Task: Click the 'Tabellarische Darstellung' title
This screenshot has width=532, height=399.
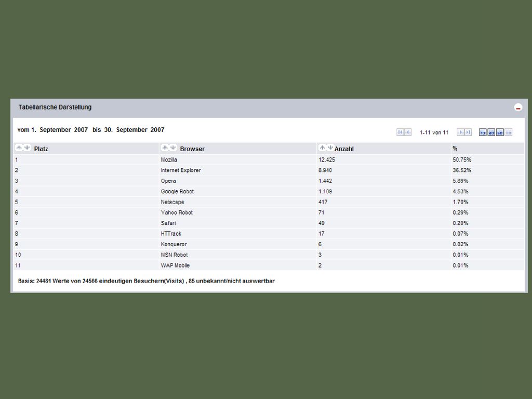Action: [x=55, y=107]
